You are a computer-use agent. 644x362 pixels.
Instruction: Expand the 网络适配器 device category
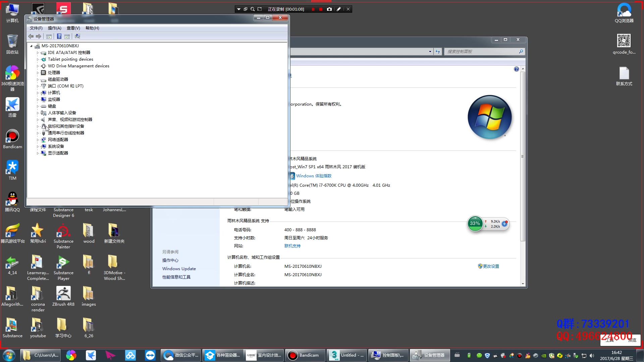tap(38, 140)
